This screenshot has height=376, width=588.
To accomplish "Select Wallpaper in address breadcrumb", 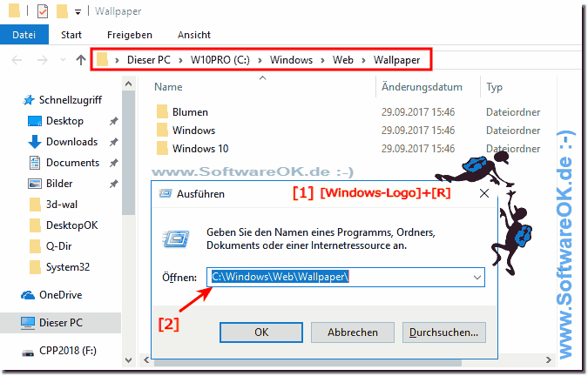I will coord(396,60).
